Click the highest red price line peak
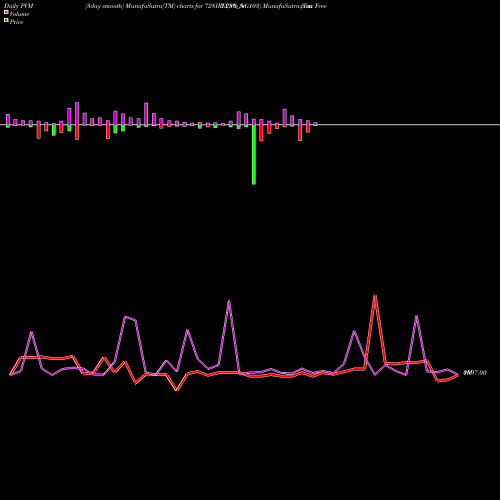 coord(375,296)
